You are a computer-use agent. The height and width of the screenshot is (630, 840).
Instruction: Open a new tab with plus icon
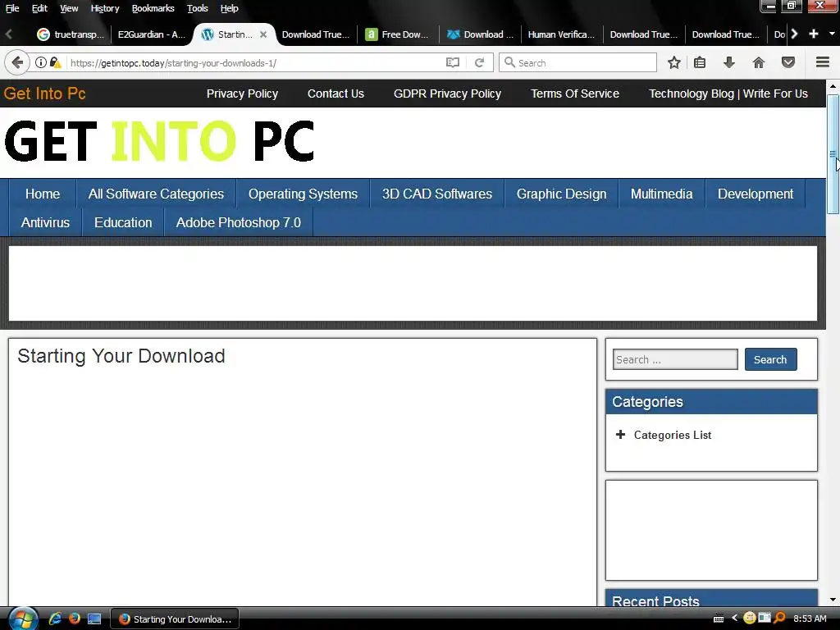tap(814, 34)
